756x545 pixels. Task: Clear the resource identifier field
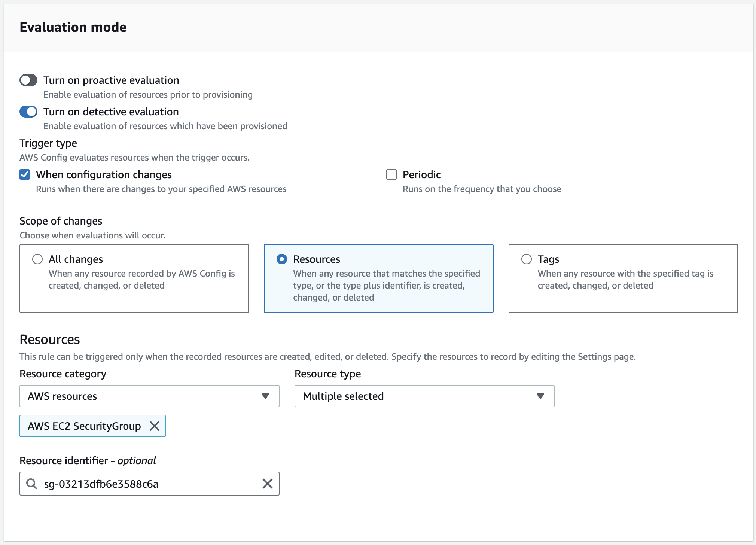[267, 484]
